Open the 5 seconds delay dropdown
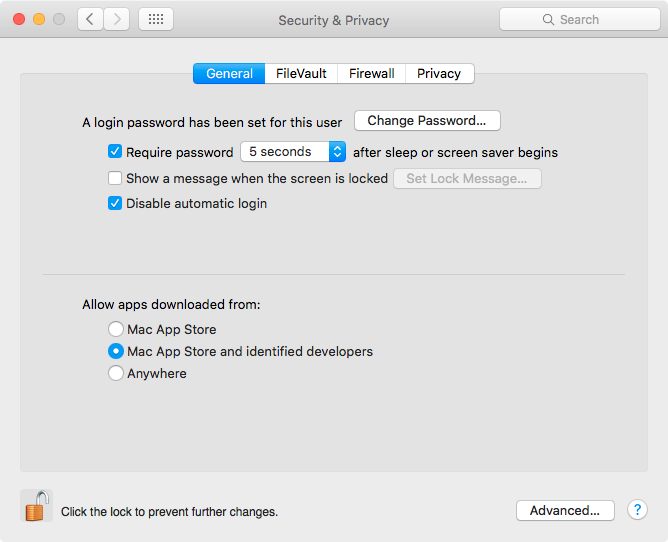 [x=293, y=152]
